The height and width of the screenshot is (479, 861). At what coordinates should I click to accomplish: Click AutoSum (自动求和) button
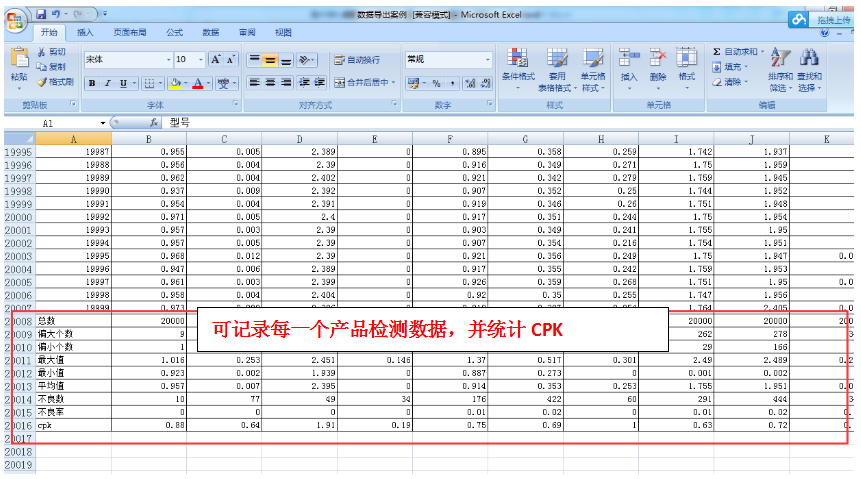click(736, 51)
